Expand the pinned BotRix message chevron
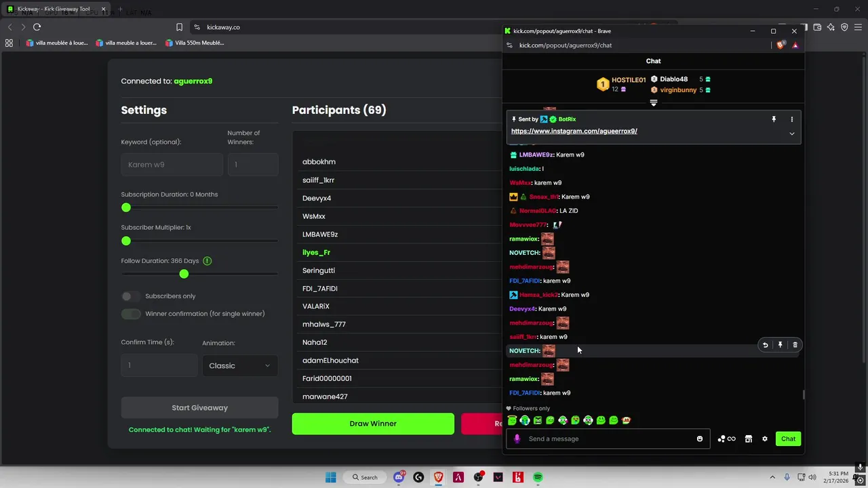This screenshot has height=488, width=868. (791, 134)
